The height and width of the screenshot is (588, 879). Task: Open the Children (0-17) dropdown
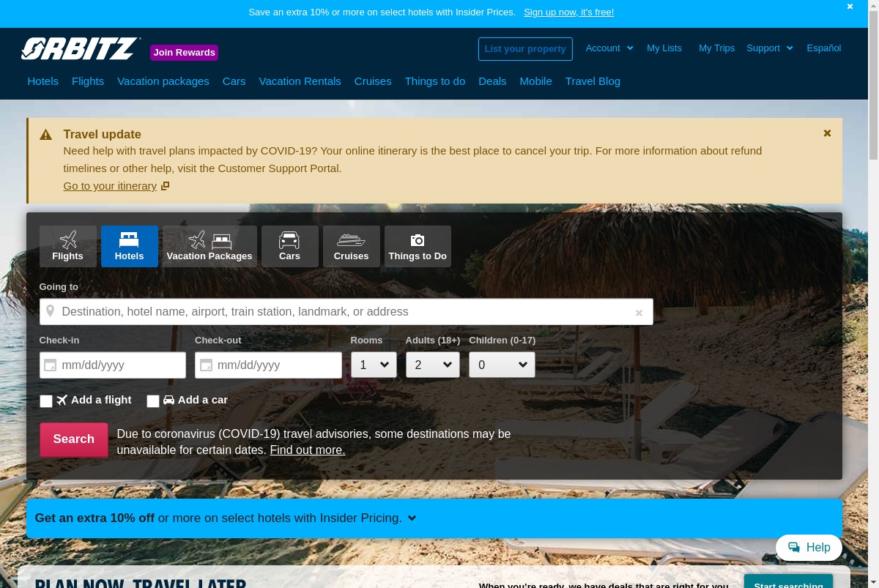502,365
